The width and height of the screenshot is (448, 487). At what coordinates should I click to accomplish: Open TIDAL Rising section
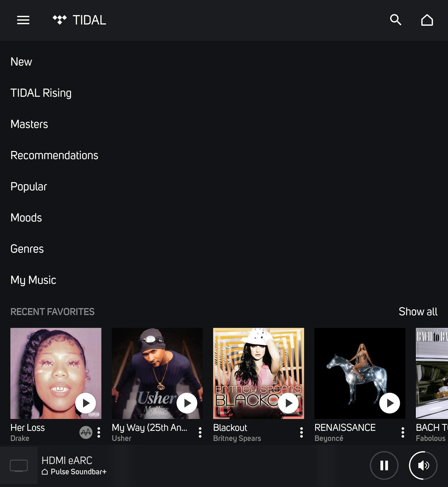(41, 93)
